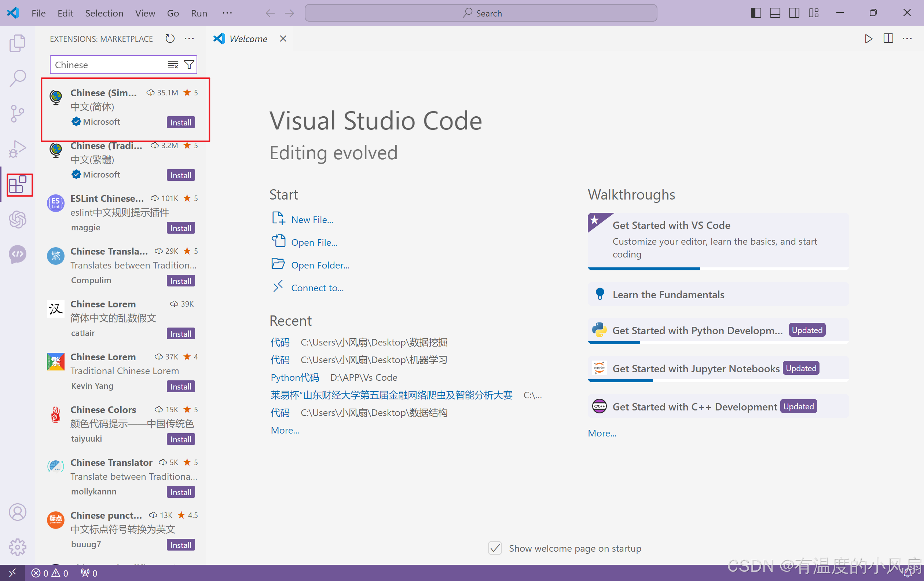Viewport: 924px width, 581px height.
Task: Refresh the extensions marketplace list
Action: [x=170, y=39]
